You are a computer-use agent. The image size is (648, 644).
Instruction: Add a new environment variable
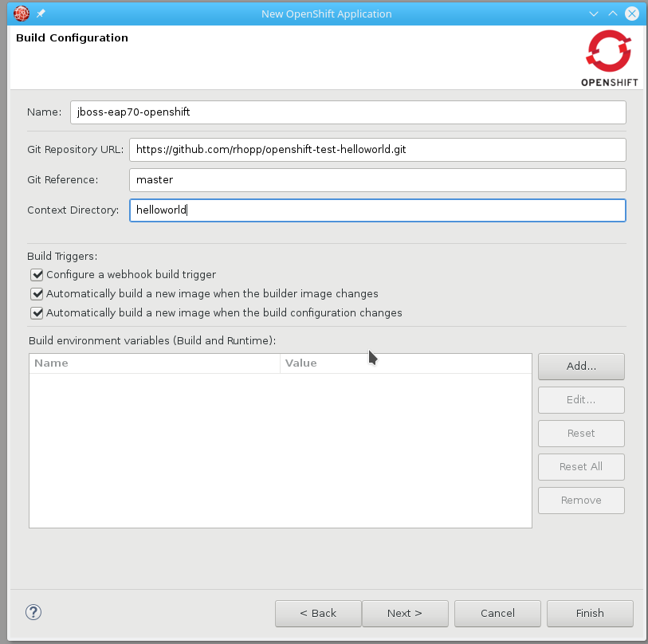[x=581, y=366]
